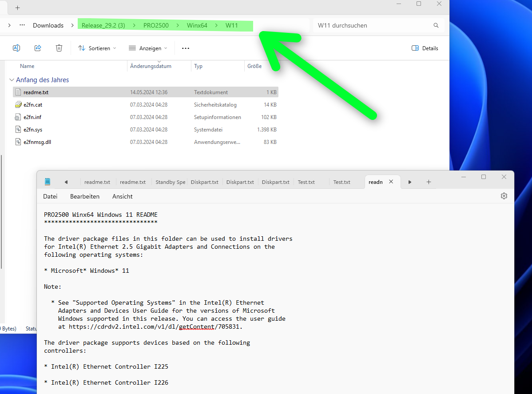This screenshot has width=532, height=394.
Task: Navigate to Downloads in the breadcrumb
Action: (x=48, y=25)
